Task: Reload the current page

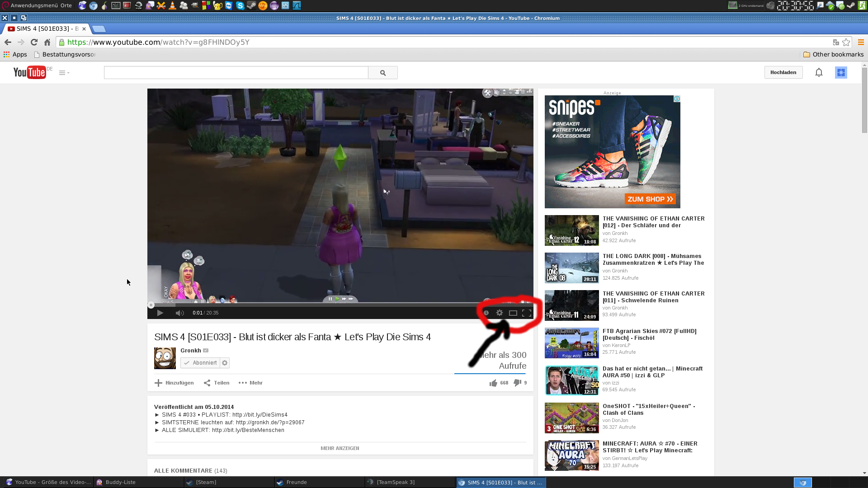Action: point(34,42)
